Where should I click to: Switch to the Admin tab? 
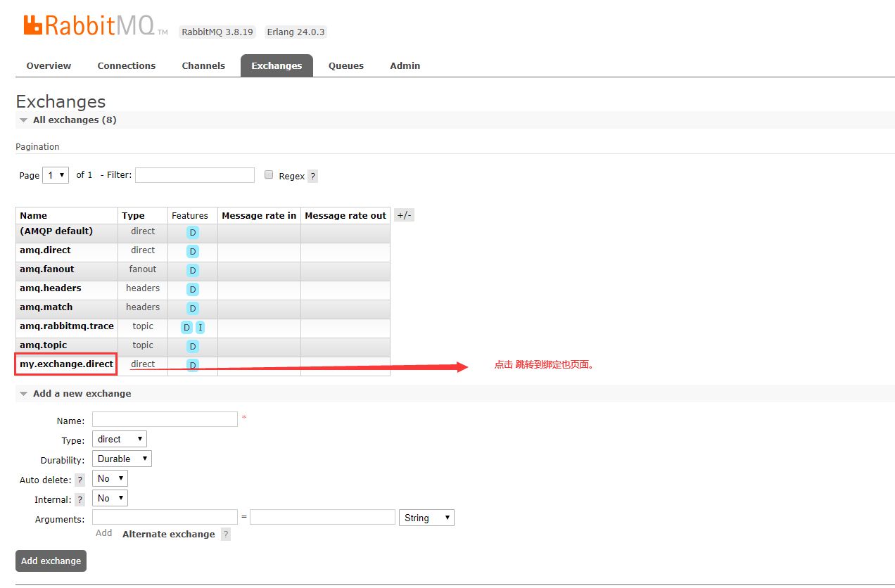(405, 65)
